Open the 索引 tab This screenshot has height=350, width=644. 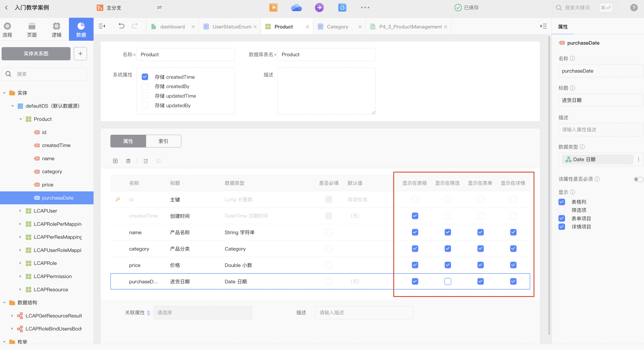[x=163, y=141]
